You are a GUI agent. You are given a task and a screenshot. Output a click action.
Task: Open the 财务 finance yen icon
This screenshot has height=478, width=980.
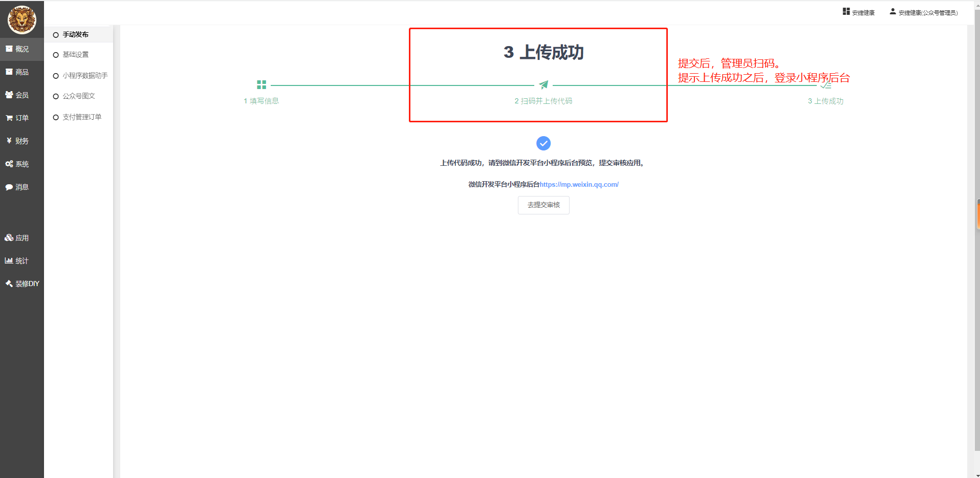click(9, 141)
